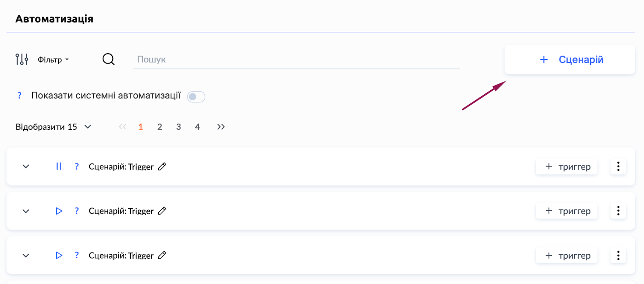Click the Пошук search field
This screenshot has width=644, height=284.
pos(296,60)
